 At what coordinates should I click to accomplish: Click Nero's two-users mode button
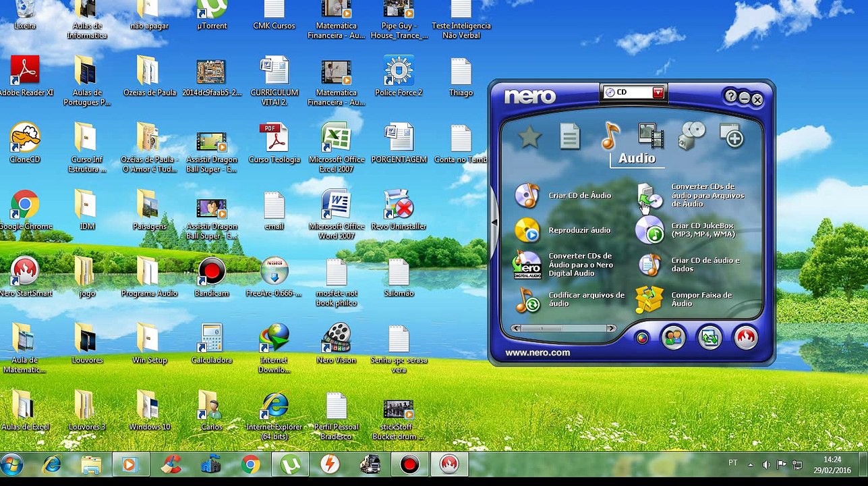(x=673, y=337)
